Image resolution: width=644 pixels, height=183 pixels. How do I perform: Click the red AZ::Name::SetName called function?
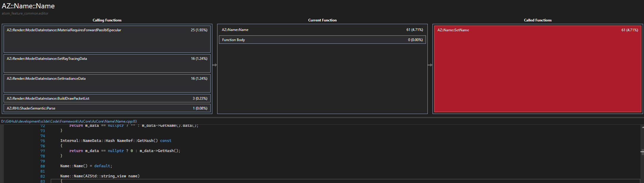pyautogui.click(x=538, y=69)
